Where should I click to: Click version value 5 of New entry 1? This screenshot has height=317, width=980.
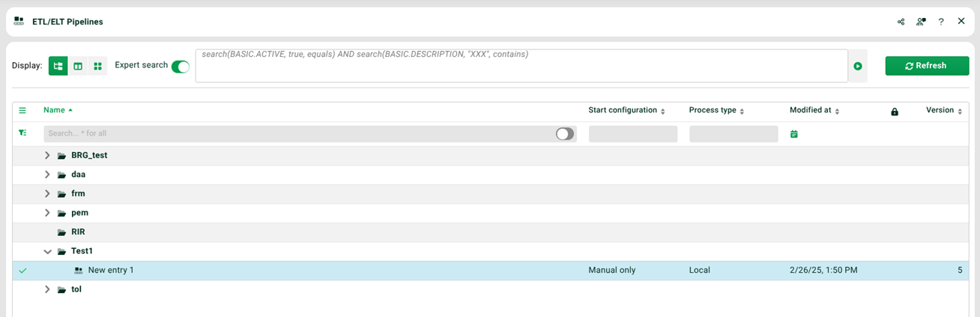[960, 270]
